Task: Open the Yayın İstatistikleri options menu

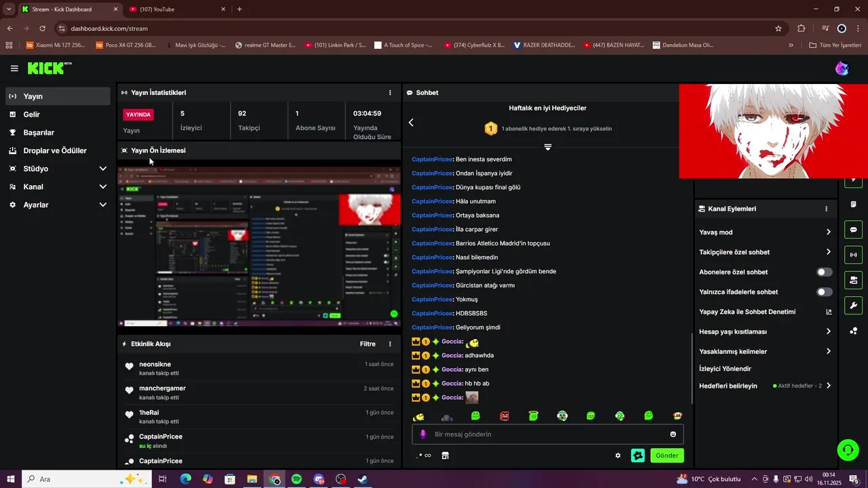Action: point(390,93)
